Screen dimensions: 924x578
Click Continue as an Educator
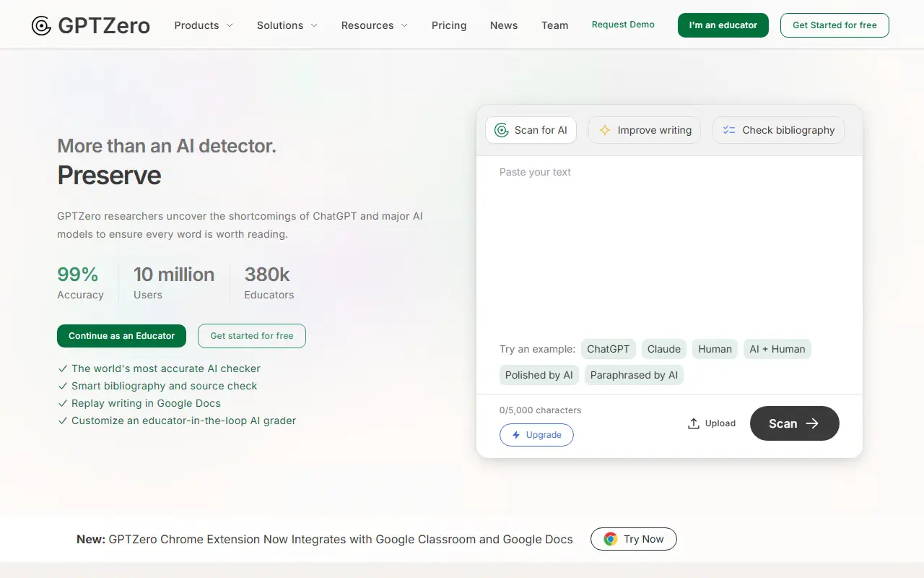click(121, 336)
